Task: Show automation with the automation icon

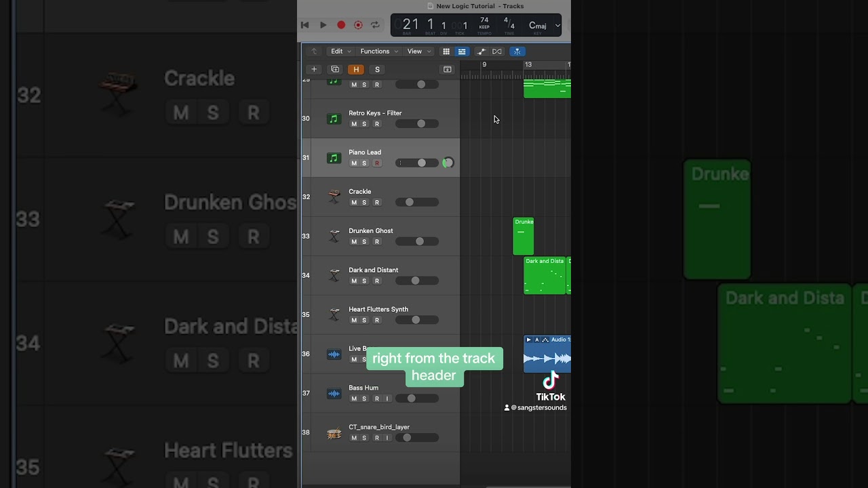Action: click(481, 52)
